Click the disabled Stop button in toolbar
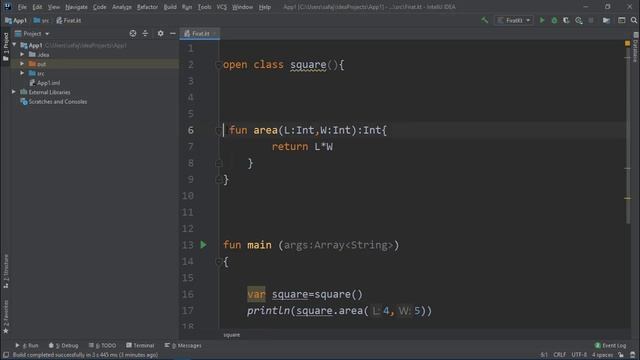 (591, 20)
